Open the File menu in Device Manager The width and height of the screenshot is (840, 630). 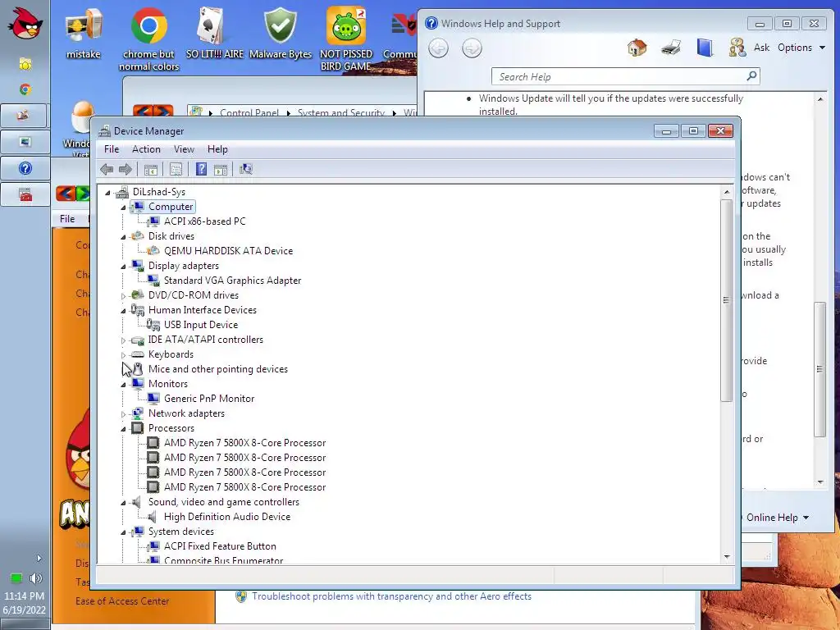point(112,149)
